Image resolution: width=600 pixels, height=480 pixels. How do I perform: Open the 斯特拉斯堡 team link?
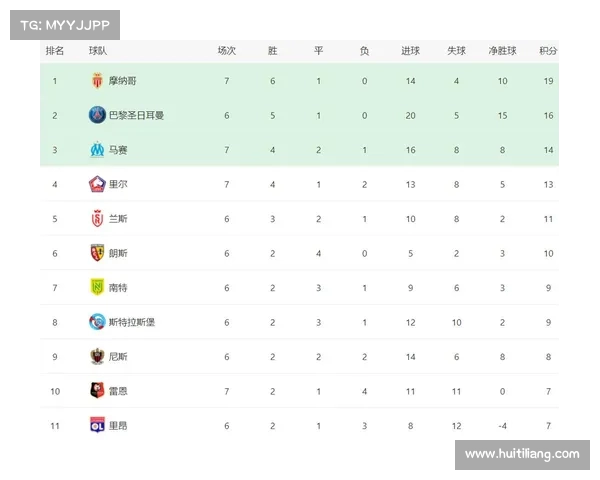(x=132, y=322)
